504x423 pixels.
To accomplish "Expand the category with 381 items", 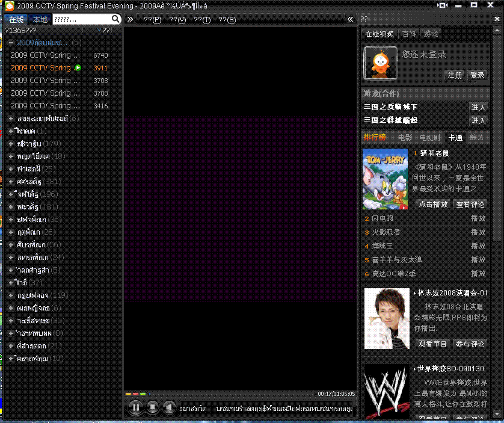I will [11, 182].
